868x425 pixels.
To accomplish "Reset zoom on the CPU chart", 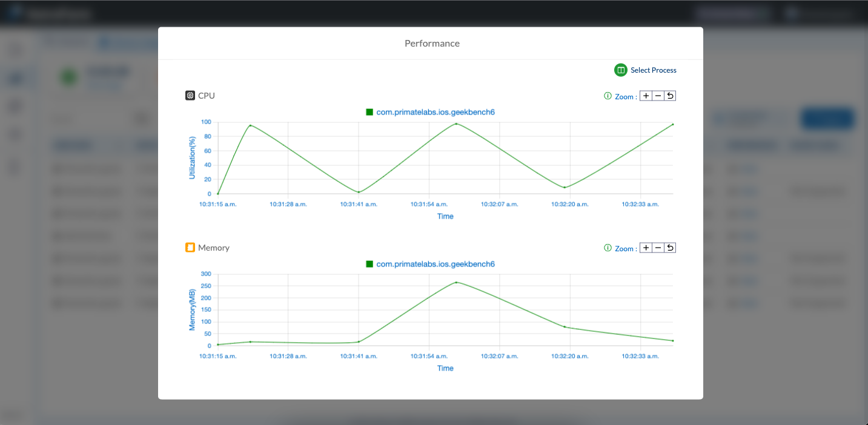I will click(670, 96).
